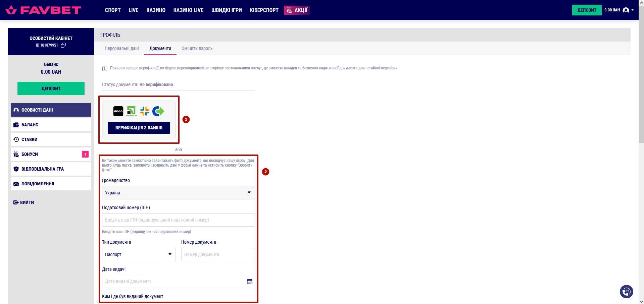Open the calendar icon in the Дата видачі field
644x304 pixels.
249,282
